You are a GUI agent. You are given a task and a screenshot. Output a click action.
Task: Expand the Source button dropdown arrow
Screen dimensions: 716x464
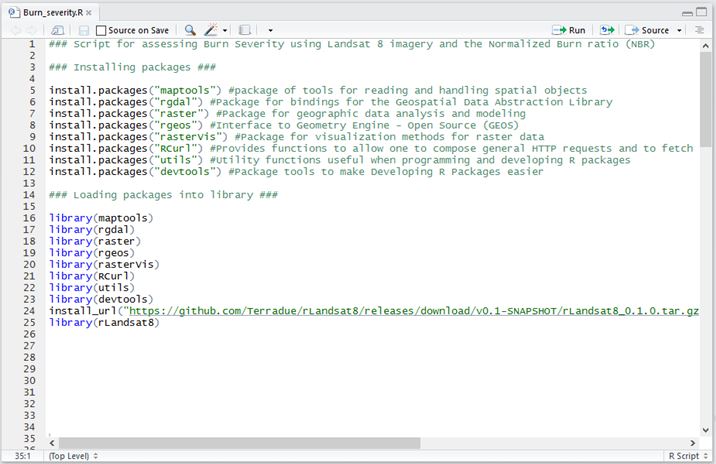pos(680,30)
